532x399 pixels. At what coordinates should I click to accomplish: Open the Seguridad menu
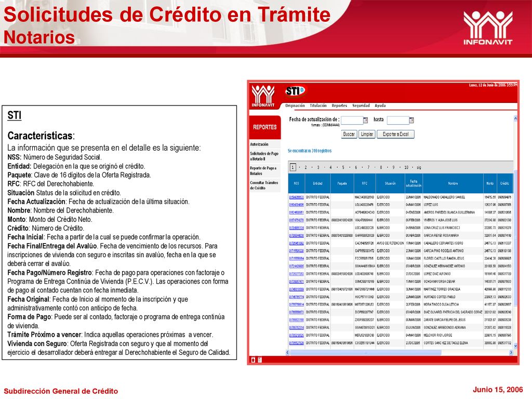pos(361,105)
